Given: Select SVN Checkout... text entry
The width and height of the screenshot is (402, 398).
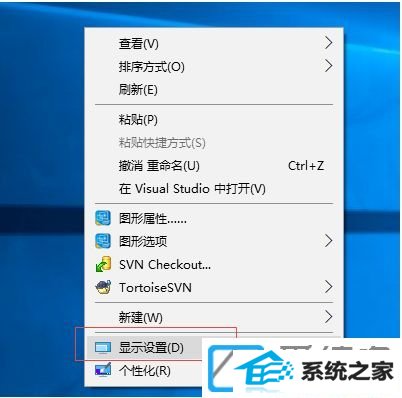Looking at the screenshot, I should point(165,265).
